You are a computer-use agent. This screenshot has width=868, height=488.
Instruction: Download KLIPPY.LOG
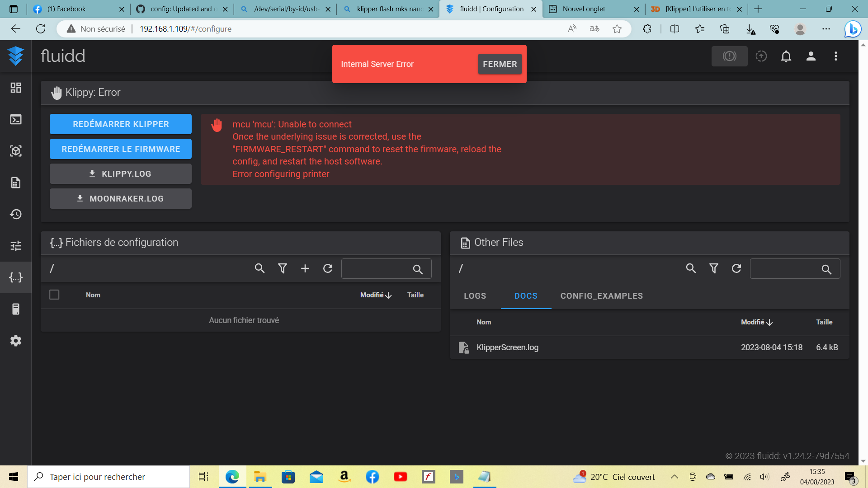point(121,174)
